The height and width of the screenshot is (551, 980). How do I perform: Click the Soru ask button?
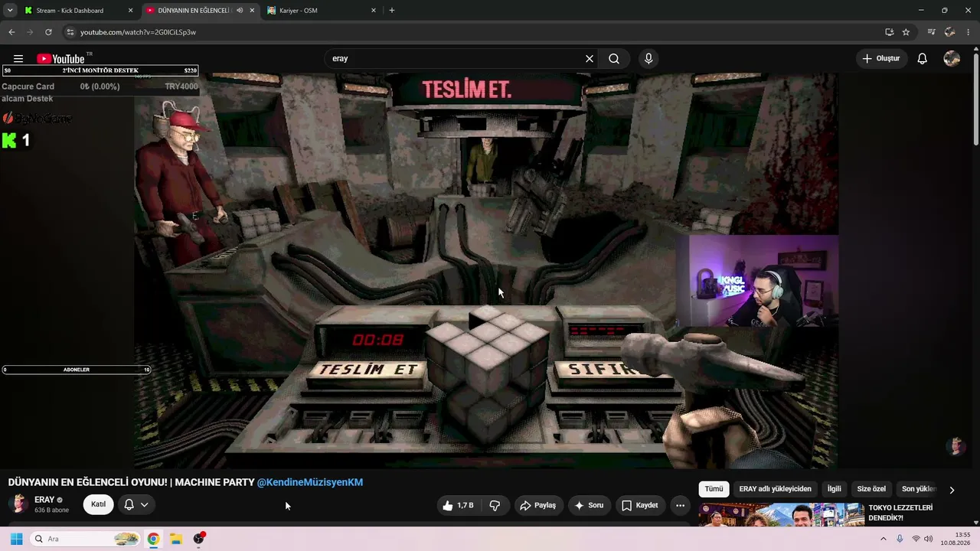coord(589,505)
